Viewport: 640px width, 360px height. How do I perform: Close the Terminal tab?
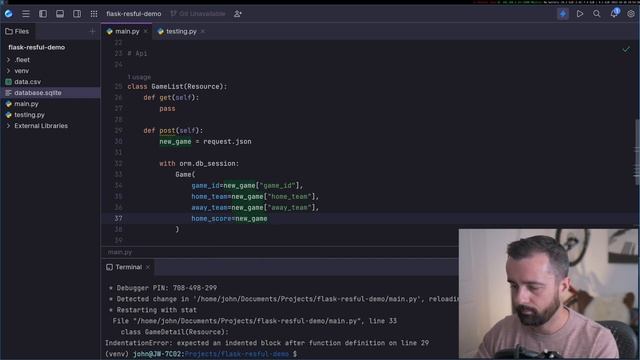148,267
